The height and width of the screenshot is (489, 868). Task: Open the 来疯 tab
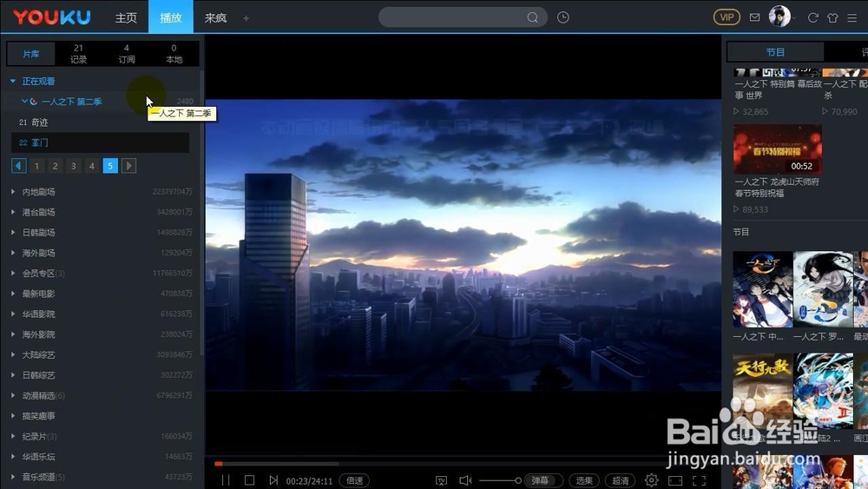pos(215,17)
